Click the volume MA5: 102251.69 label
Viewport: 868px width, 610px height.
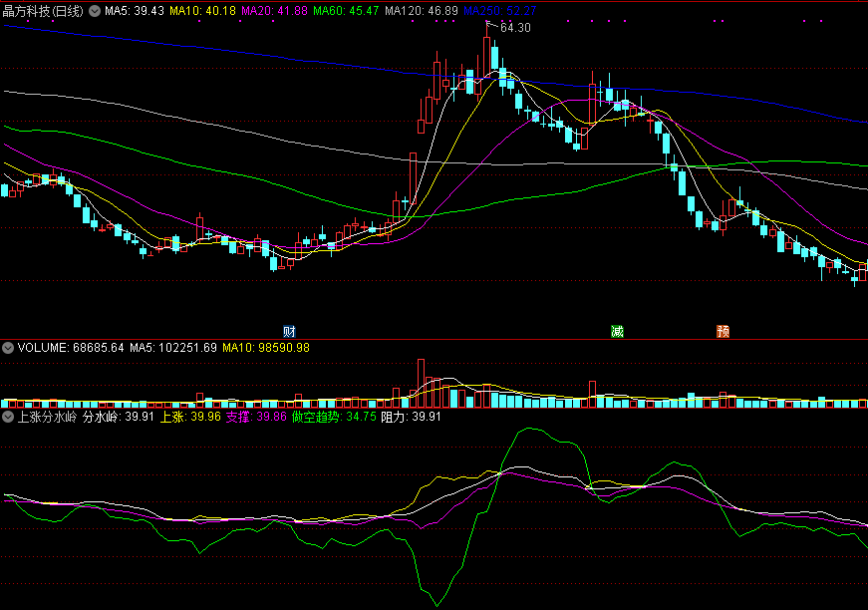[173, 348]
